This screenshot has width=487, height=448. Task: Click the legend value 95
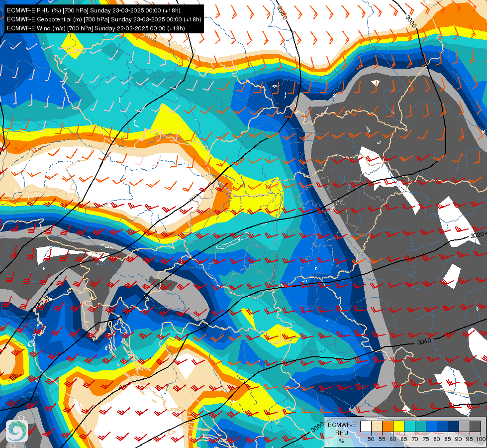tap(469, 439)
